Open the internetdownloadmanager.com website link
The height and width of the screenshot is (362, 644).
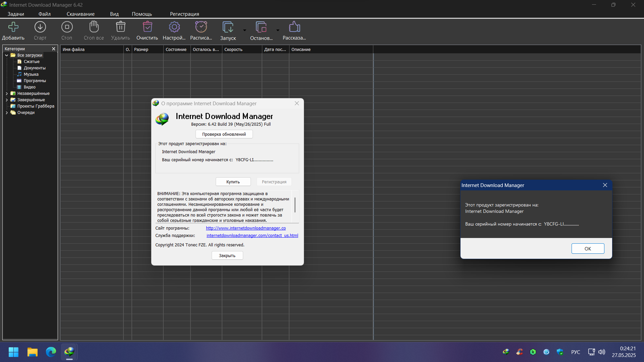pos(246,228)
